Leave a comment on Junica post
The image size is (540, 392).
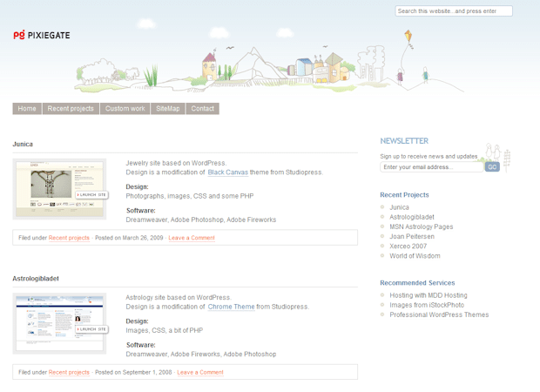tap(191, 238)
